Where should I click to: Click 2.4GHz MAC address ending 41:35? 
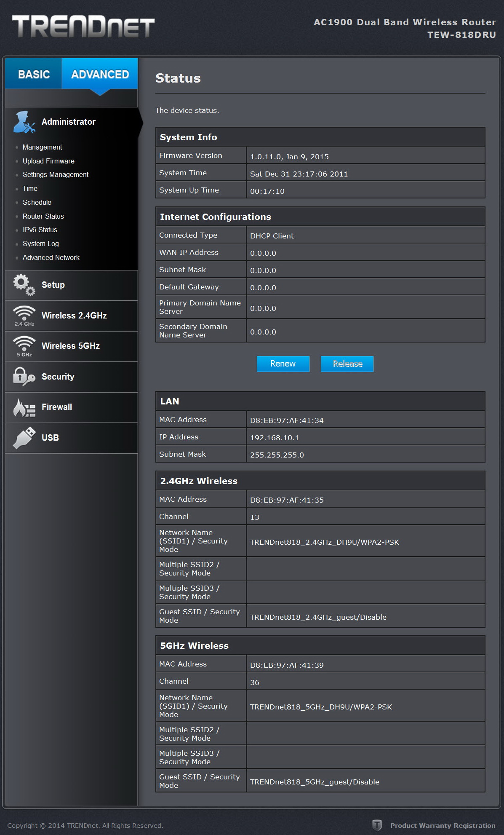pyautogui.click(x=287, y=500)
